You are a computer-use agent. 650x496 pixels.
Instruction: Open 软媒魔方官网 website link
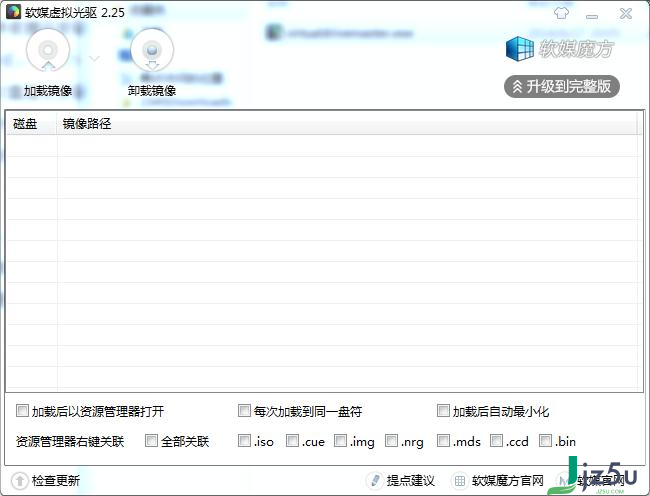pos(508,481)
